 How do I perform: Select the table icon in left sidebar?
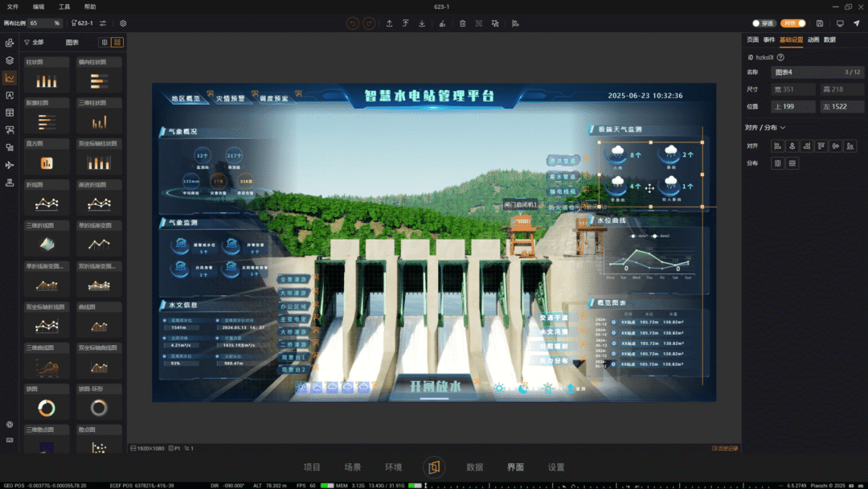pos(10,113)
